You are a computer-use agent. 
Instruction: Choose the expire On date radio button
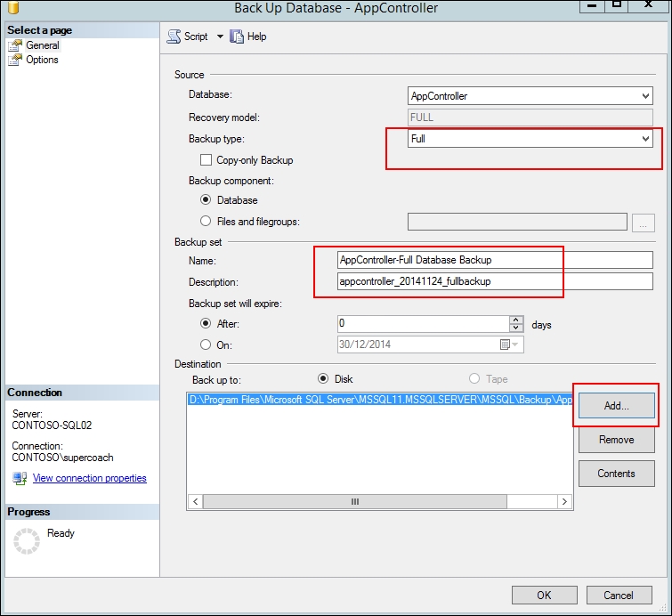point(206,344)
